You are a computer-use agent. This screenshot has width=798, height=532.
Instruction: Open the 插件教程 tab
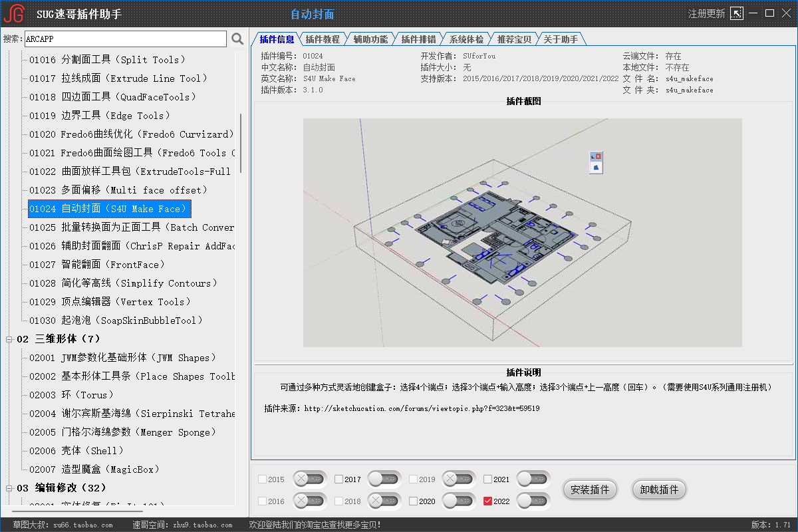coord(323,39)
